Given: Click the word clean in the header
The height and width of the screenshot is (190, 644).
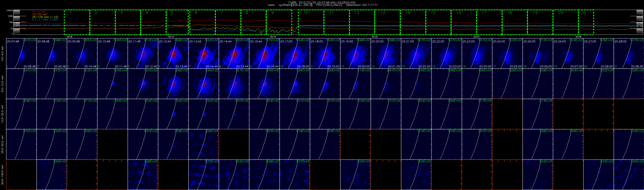Looking at the screenshot, I should click(x=271, y=5).
